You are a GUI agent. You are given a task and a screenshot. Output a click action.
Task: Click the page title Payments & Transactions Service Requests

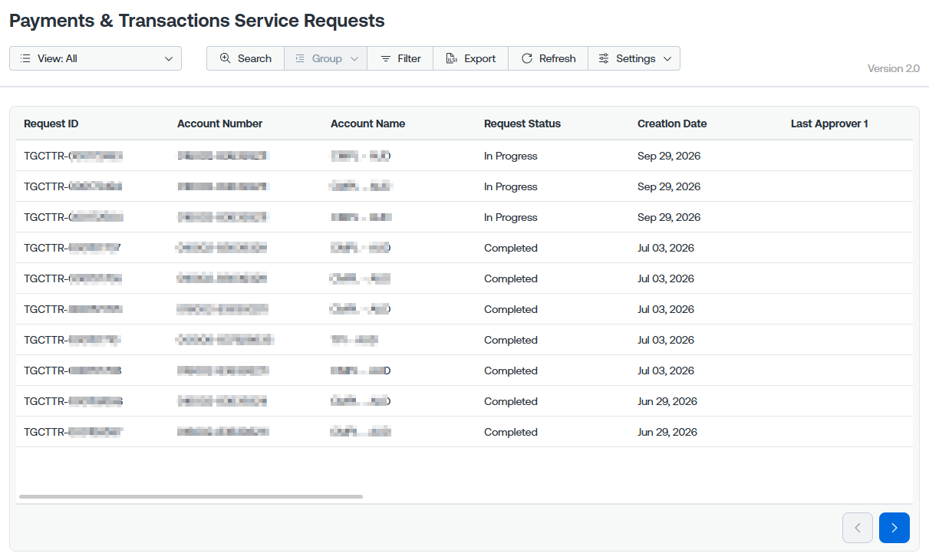coord(197,21)
